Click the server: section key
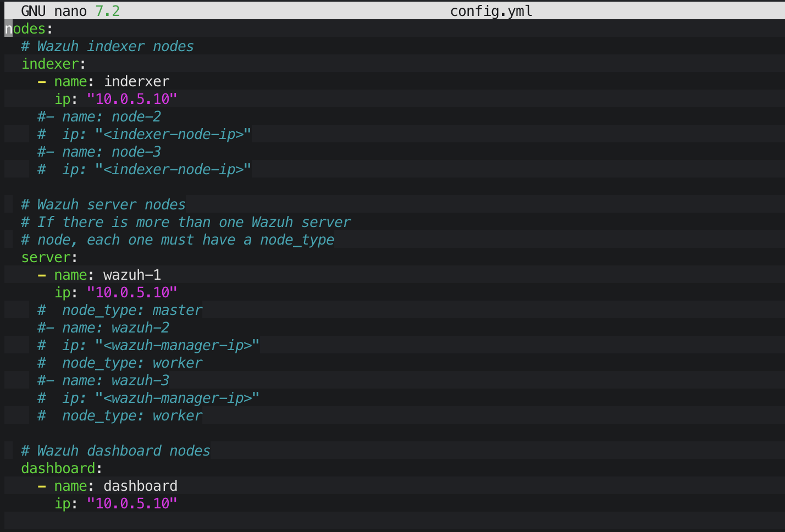 [x=49, y=257]
